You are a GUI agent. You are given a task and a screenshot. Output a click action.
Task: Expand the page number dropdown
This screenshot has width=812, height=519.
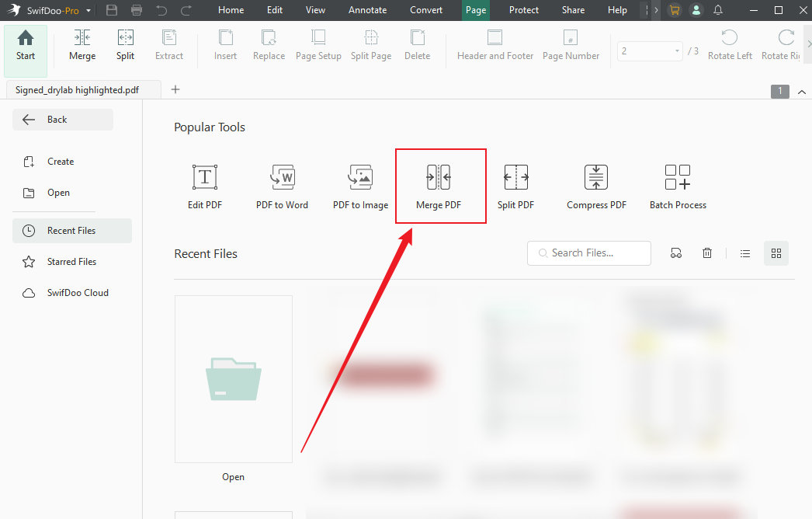tap(675, 51)
